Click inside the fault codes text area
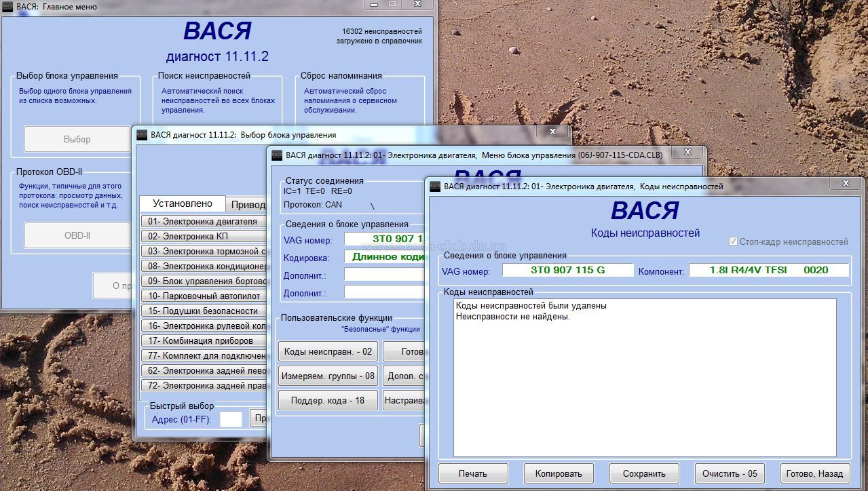 (645, 378)
